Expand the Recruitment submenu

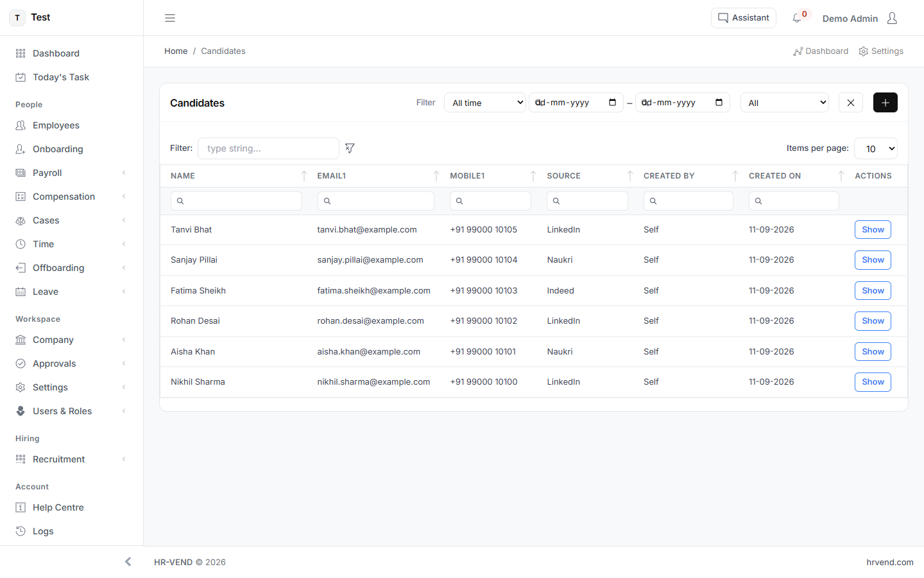(71, 459)
